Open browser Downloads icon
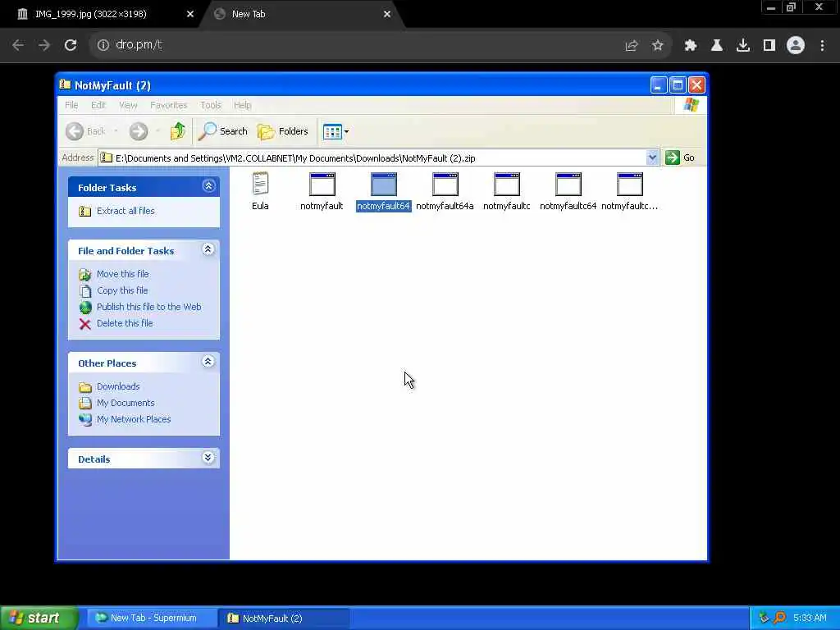Screen dimensions: 840x630 pos(743,46)
